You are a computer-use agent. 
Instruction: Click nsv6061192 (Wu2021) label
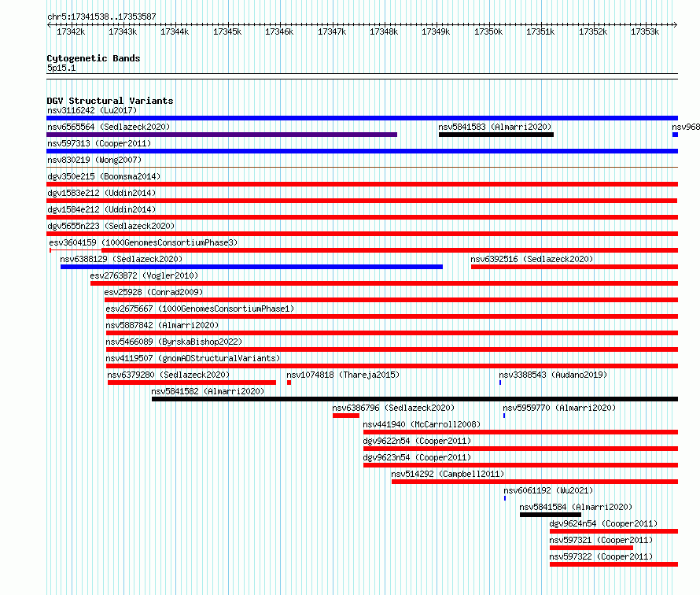[x=549, y=490]
